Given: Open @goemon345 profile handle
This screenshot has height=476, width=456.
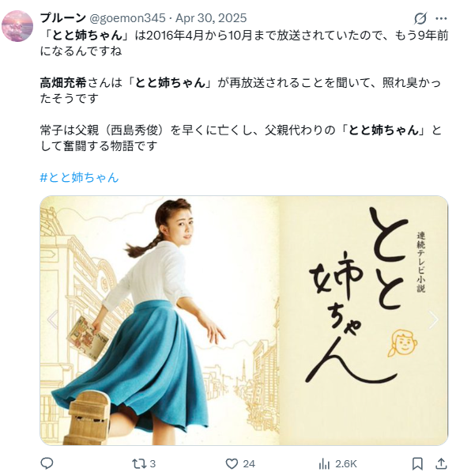Looking at the screenshot, I should (x=128, y=18).
